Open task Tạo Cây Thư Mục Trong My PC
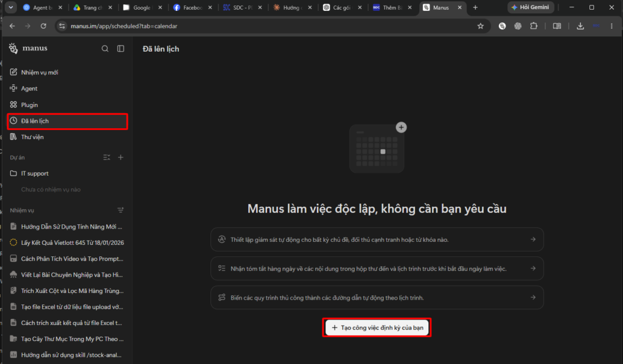This screenshot has width=623, height=364. pos(68,339)
